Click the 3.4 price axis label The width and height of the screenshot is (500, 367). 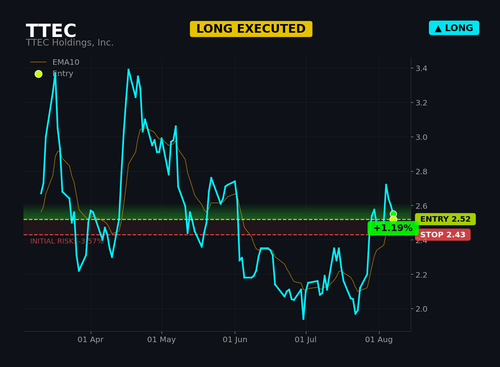click(x=421, y=68)
